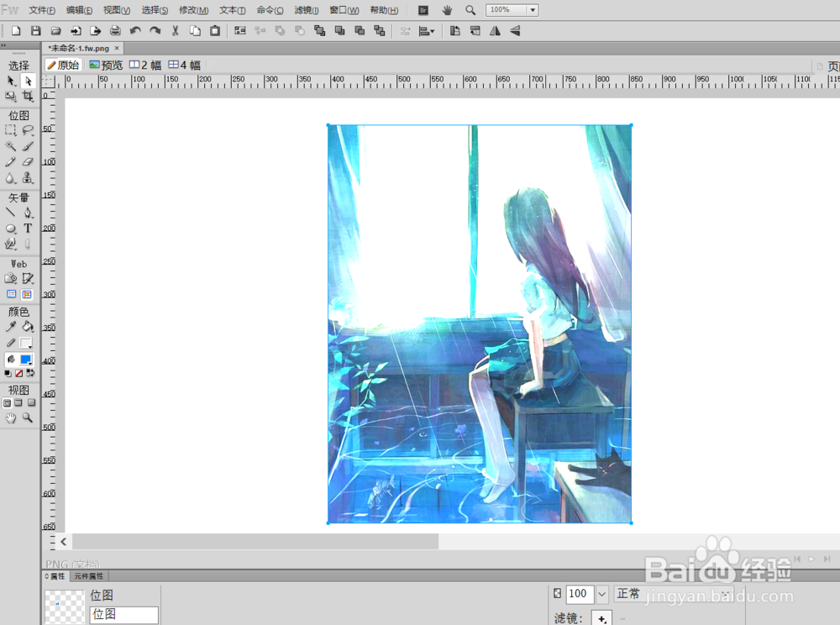Switch to full screen mode
This screenshot has height=625, width=840.
[x=31, y=402]
